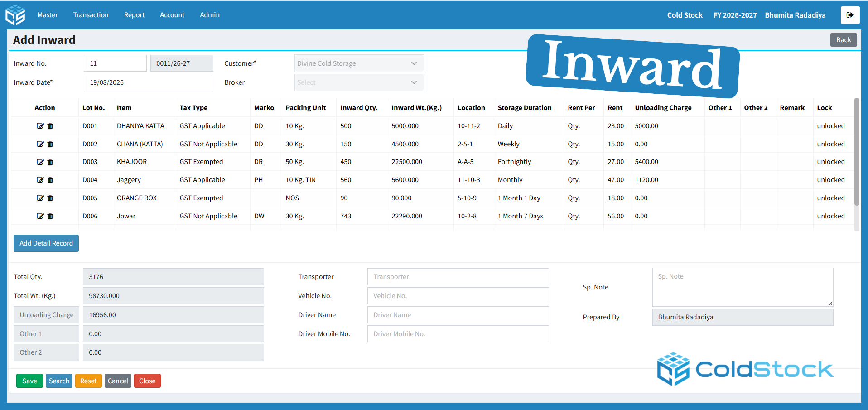The width and height of the screenshot is (868, 410).
Task: Click the grey Cancel button
Action: (x=118, y=381)
